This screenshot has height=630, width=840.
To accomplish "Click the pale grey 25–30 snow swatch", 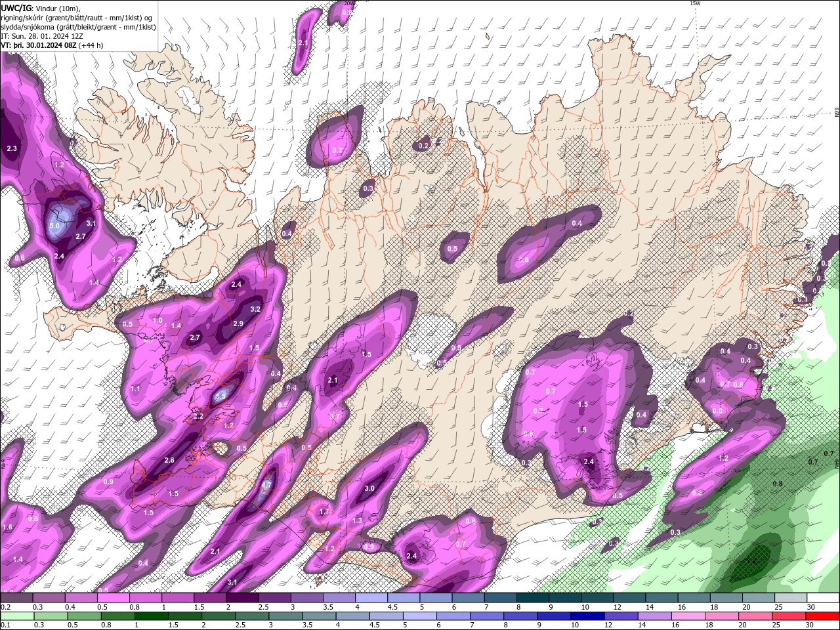I will (790, 598).
